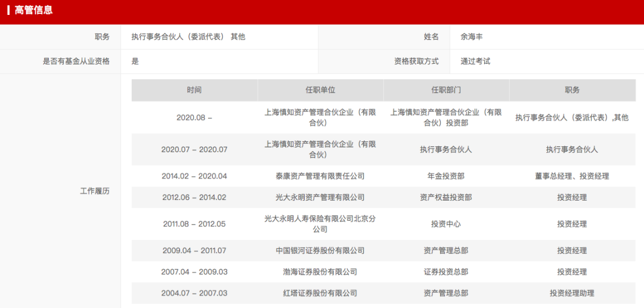Click the 董事总经理、投资经理 position cell
Viewport: 644px width, 308px height.
tap(572, 176)
